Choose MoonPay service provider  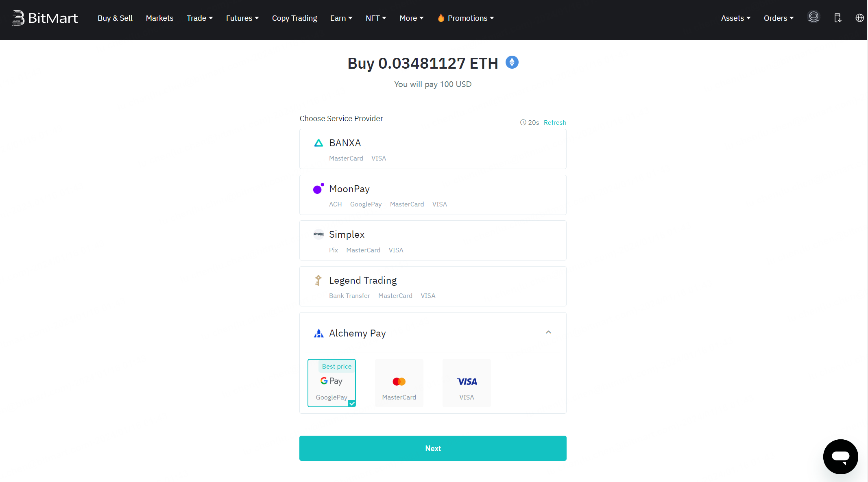433,195
